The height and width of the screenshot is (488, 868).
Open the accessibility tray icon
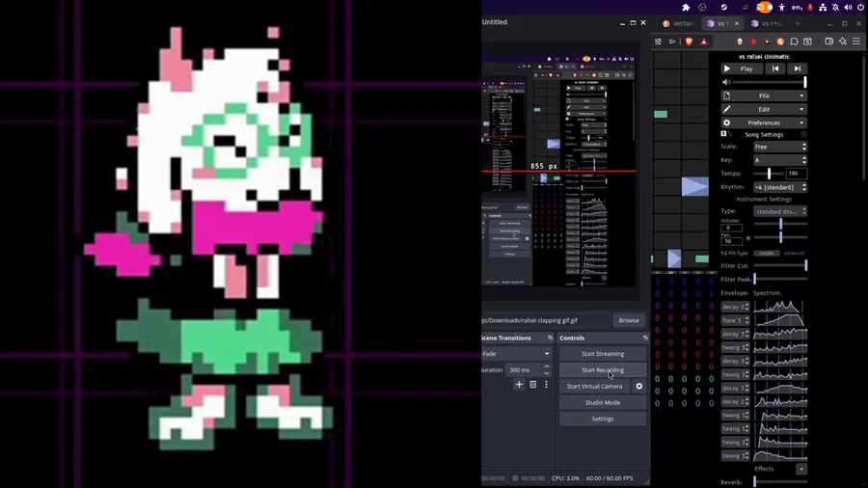[x=781, y=7]
